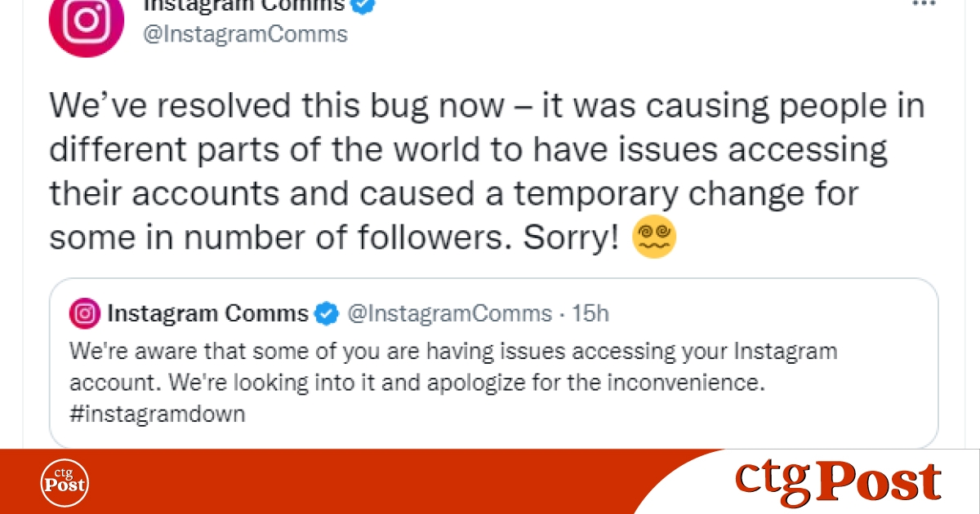Screen dimensions: 980x514
Task: Open the quoted tweet author name Instagram Comms
Action: (208, 313)
